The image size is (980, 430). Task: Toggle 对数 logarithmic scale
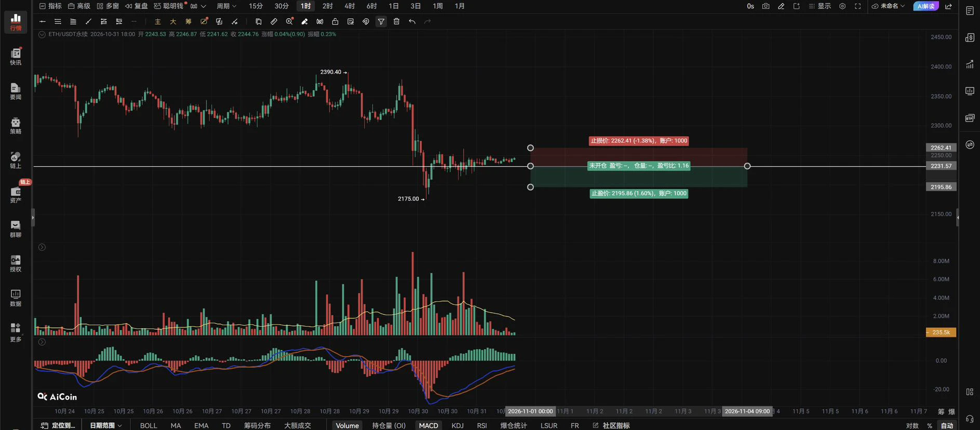coord(912,425)
